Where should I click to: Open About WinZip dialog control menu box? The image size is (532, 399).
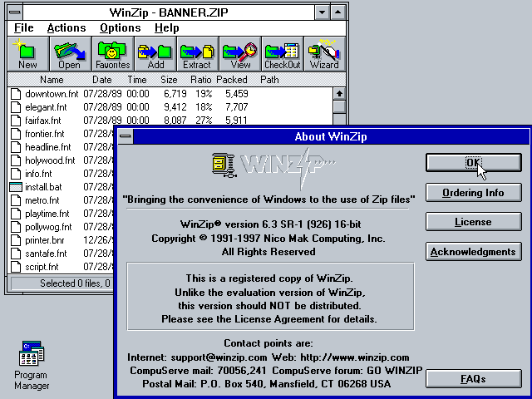(x=126, y=136)
